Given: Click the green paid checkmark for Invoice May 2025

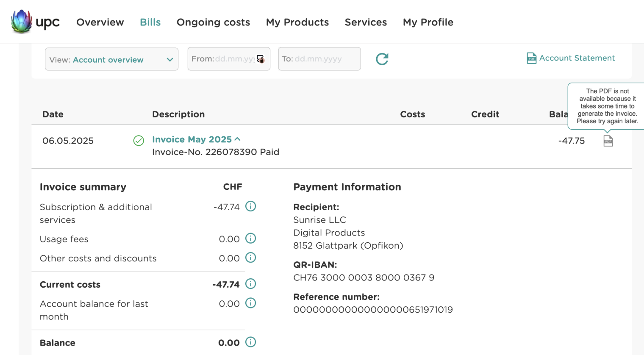Looking at the screenshot, I should [x=138, y=141].
